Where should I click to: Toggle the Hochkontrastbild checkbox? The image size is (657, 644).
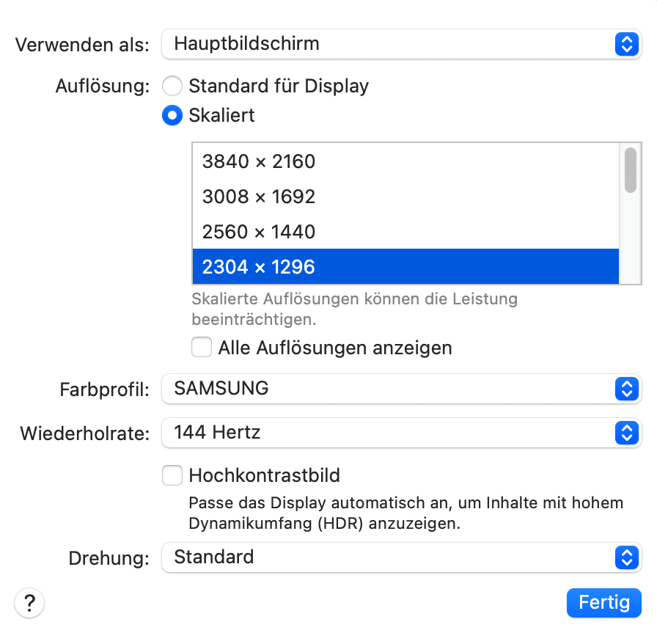click(x=172, y=475)
